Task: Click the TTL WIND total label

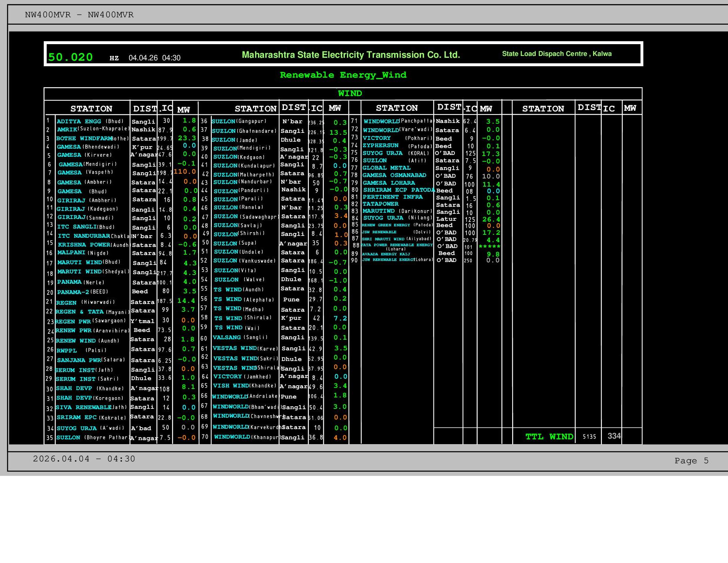Action: coord(549,436)
